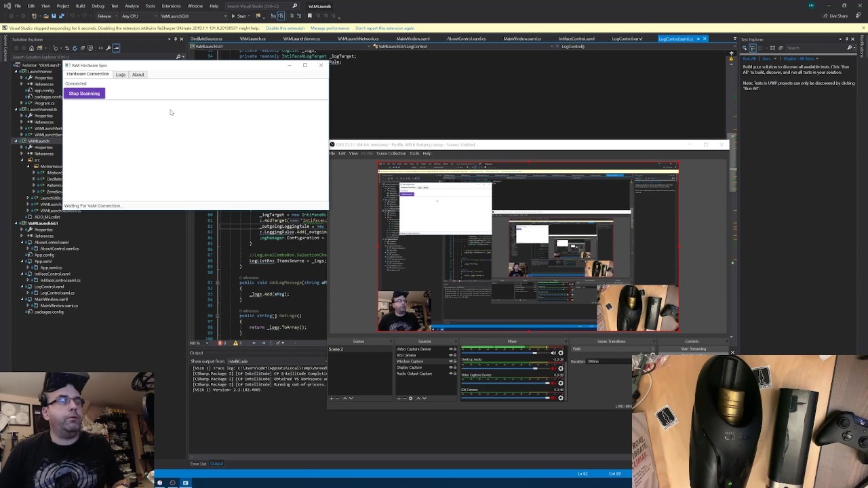Toggle mute for Video Capture Device in mixer
This screenshot has width=868, height=488.
click(553, 383)
